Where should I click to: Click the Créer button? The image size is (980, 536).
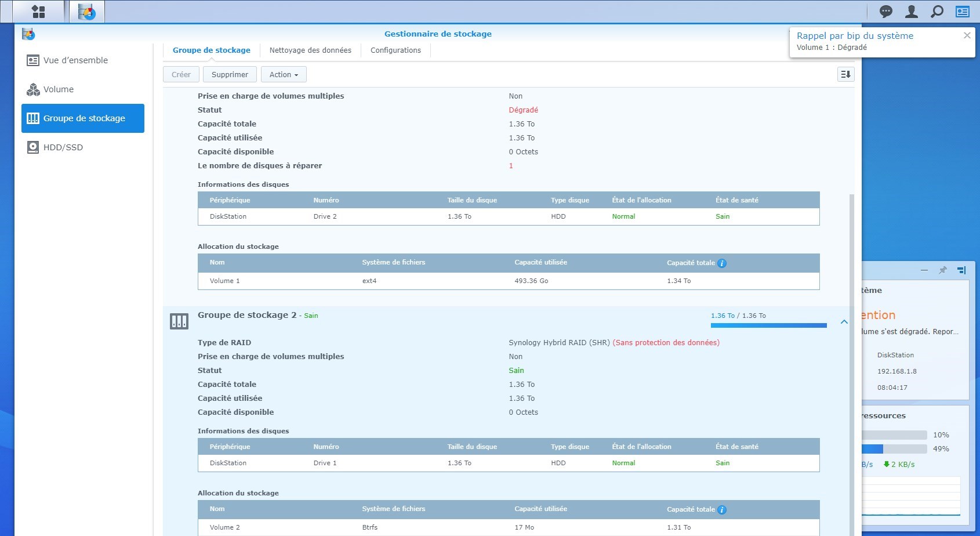tap(181, 74)
